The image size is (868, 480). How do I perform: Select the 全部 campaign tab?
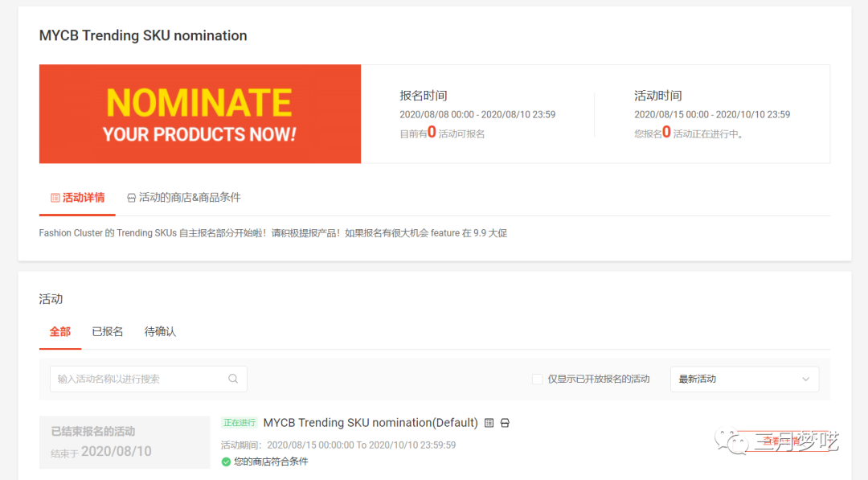[x=60, y=331]
